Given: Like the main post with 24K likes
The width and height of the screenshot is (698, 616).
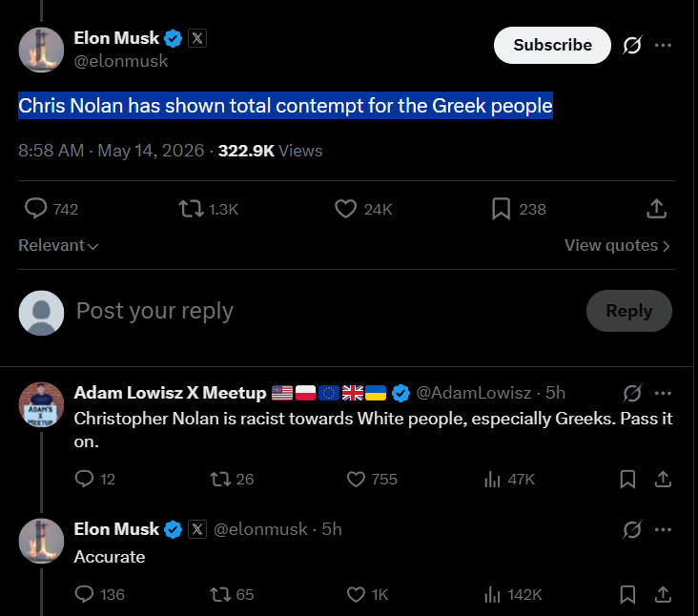Looking at the screenshot, I should (346, 208).
